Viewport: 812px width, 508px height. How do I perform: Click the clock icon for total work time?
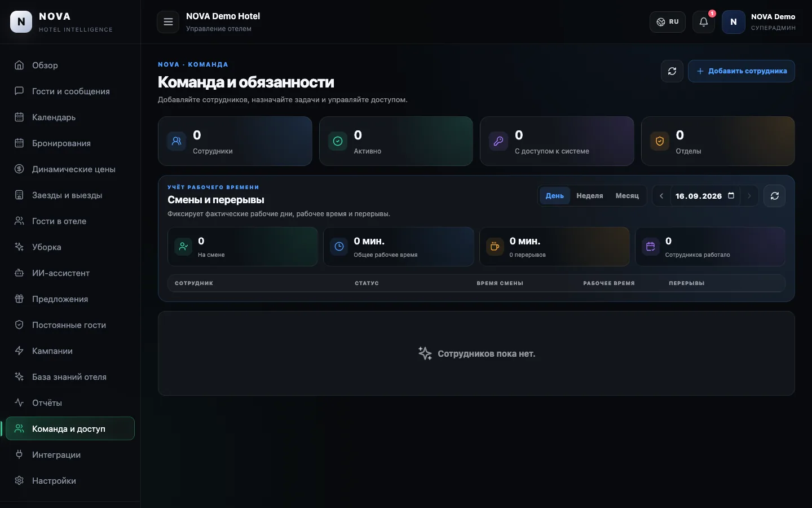pos(339,247)
